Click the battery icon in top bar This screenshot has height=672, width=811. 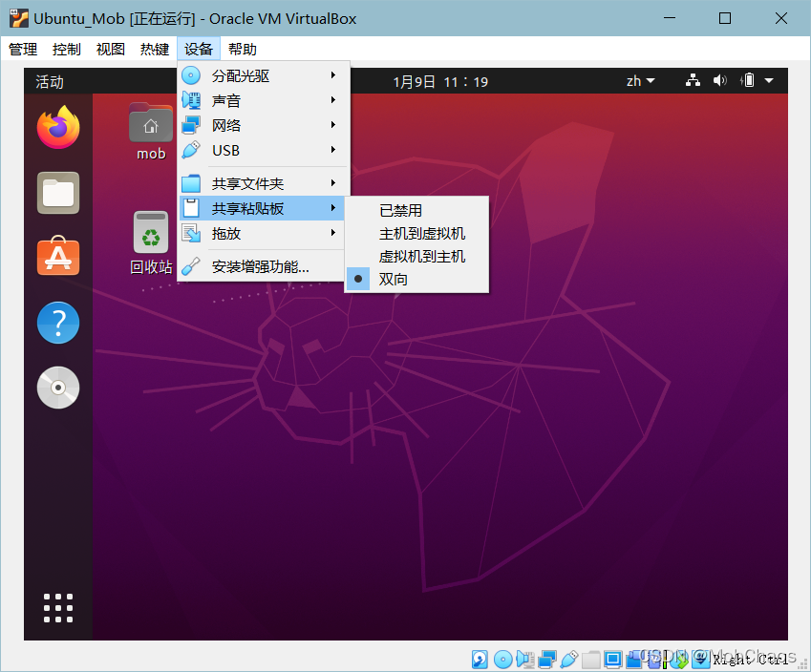(x=747, y=80)
